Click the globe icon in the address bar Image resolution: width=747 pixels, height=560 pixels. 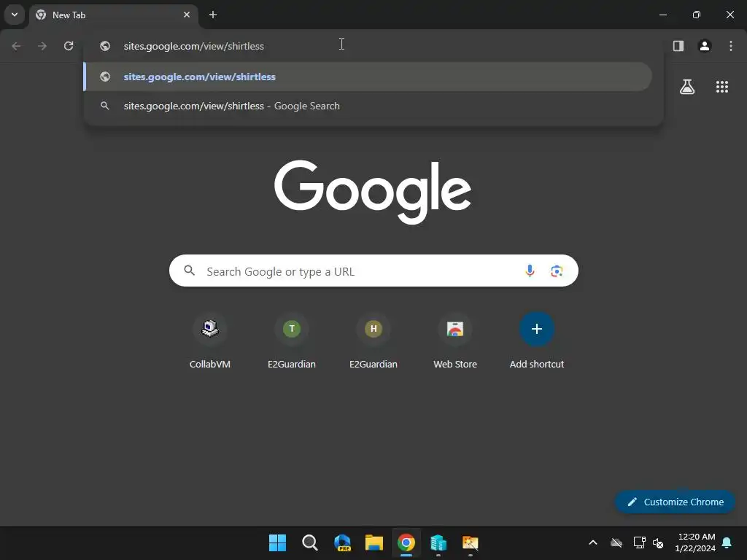click(105, 46)
